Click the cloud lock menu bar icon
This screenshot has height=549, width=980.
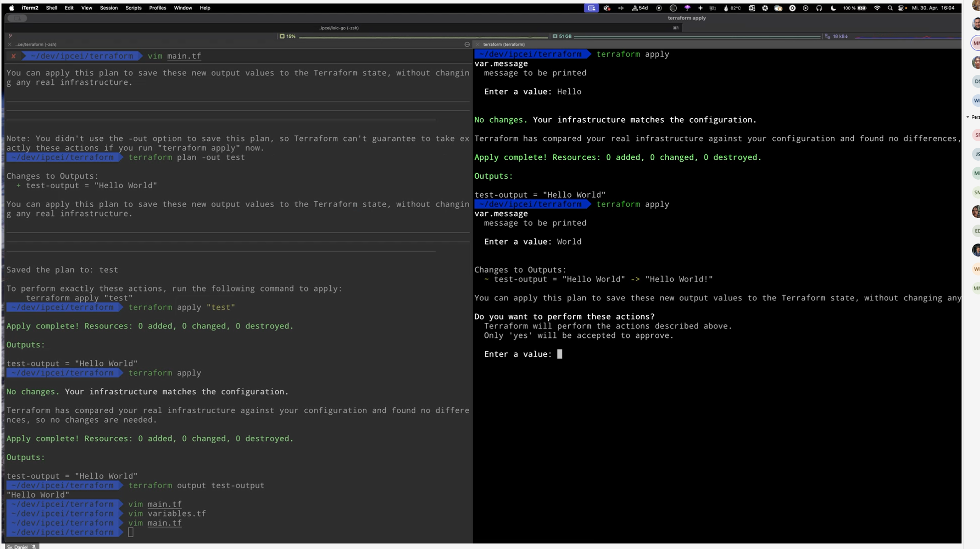[778, 8]
